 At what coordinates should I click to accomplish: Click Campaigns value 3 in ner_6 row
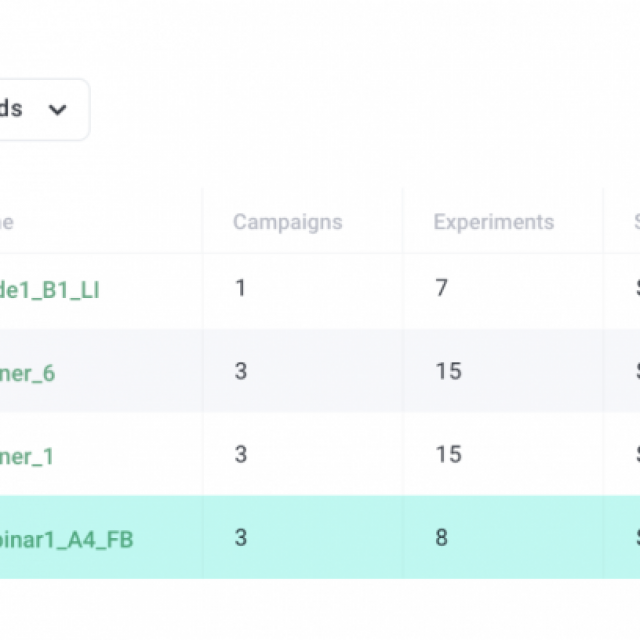tap(240, 372)
